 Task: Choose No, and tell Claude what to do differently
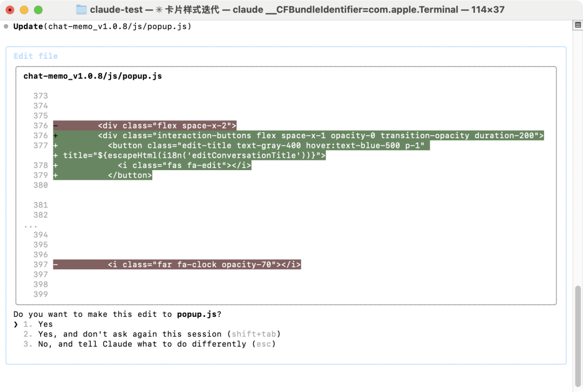point(150,344)
